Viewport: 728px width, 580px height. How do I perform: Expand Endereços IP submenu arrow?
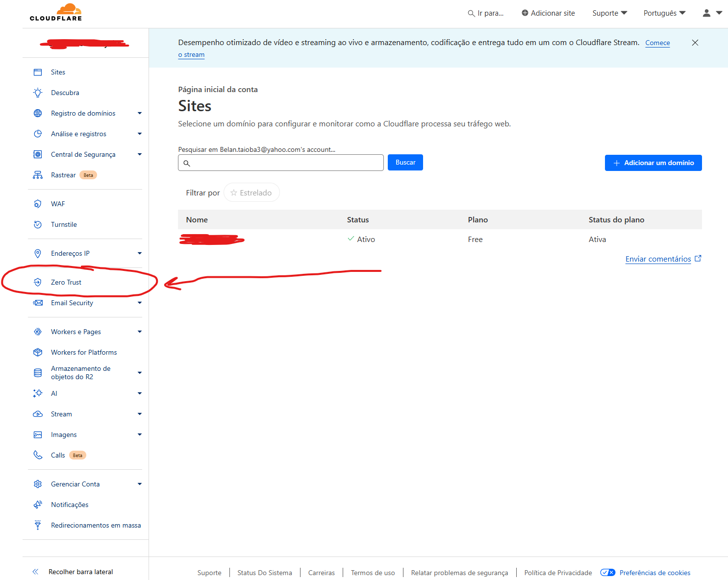coord(140,253)
